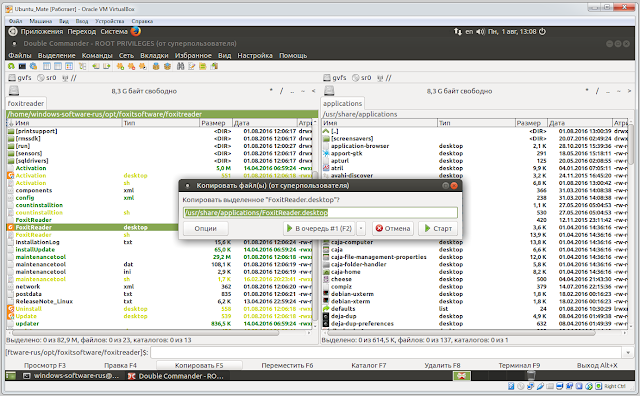Click destination path field in copy dialog
640x396 pixels.
[x=320, y=213]
